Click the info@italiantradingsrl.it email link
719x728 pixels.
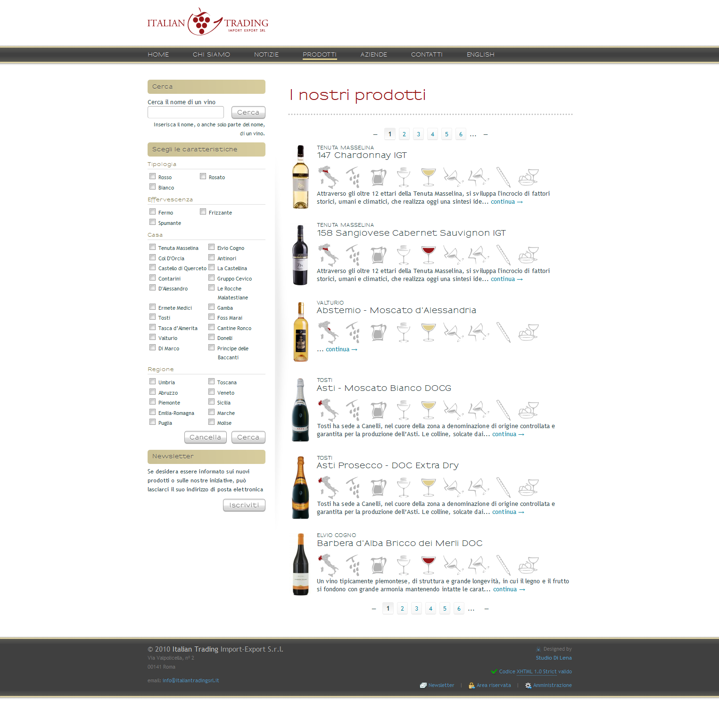191,680
